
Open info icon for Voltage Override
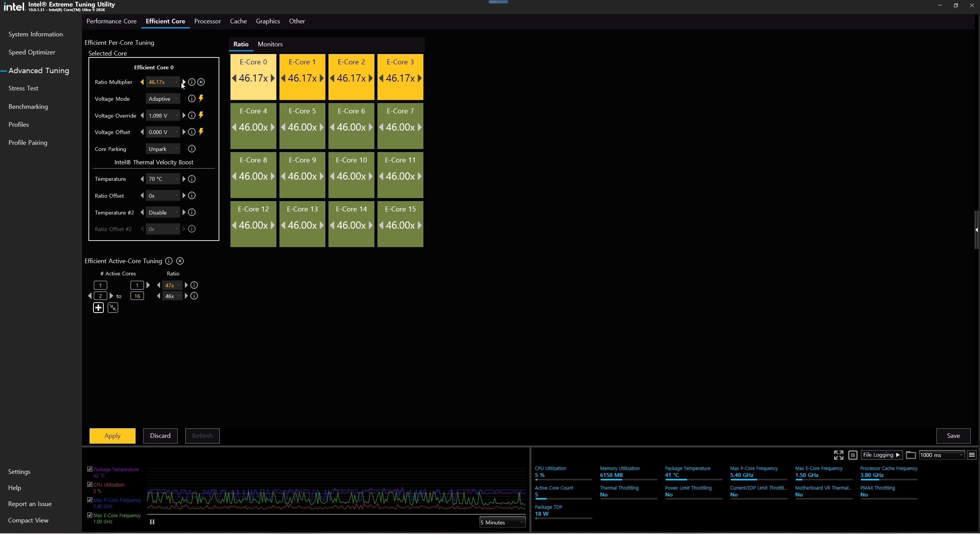click(x=192, y=115)
